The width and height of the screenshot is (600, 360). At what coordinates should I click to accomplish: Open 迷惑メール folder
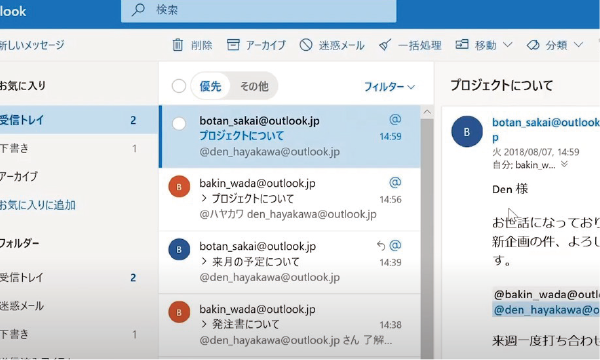click(79, 306)
